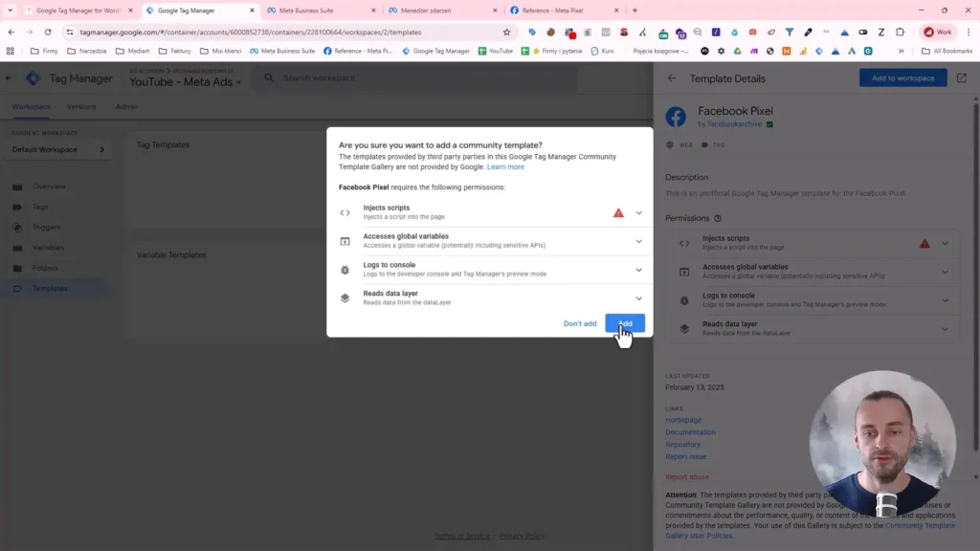Click Tag Manager back arrow

coord(9,78)
